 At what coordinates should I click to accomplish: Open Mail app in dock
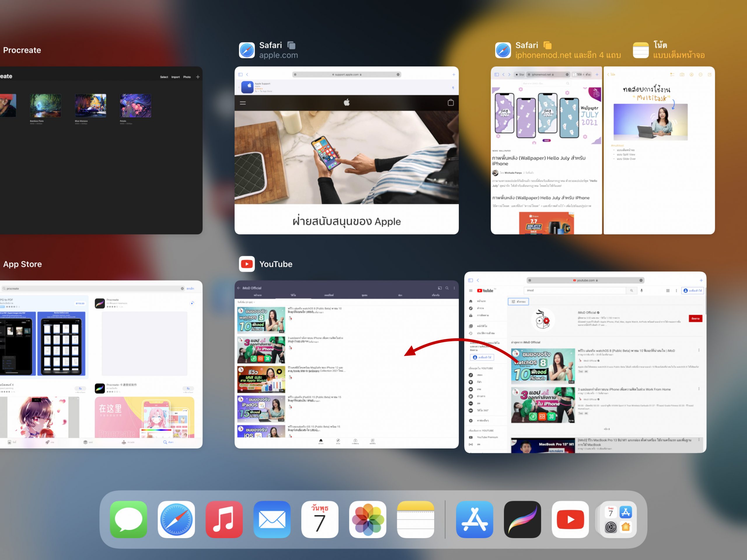coord(272,519)
